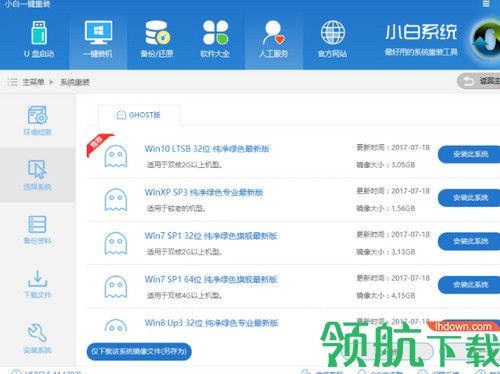Click the 下载文件 sidebar download icon
The height and width of the screenshot is (374, 500).
click(37, 279)
